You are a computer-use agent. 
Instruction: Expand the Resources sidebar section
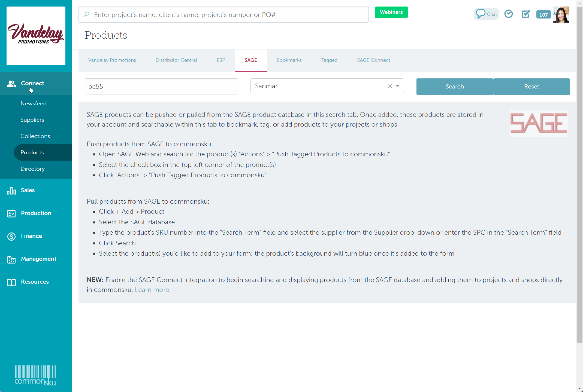[36, 282]
